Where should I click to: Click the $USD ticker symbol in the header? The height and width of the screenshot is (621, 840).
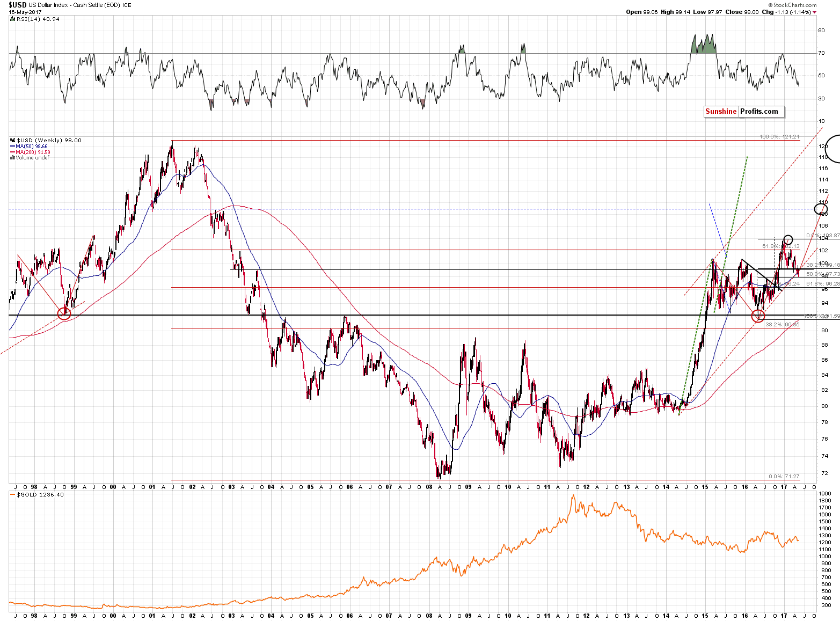click(18, 5)
